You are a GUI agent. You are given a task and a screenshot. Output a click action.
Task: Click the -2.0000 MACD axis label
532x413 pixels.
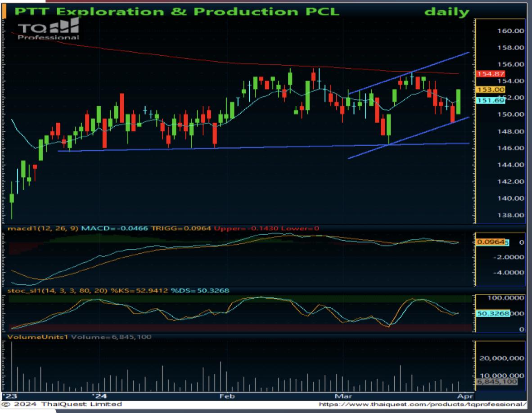[508, 257]
